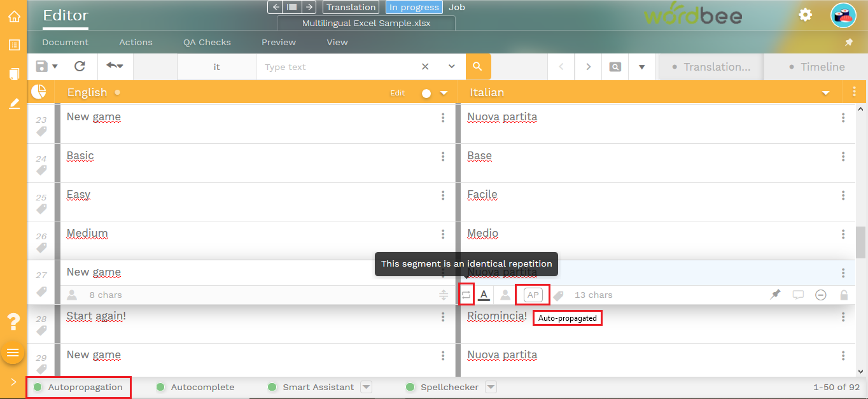Open the Italian column dropdown arrow

tap(825, 93)
